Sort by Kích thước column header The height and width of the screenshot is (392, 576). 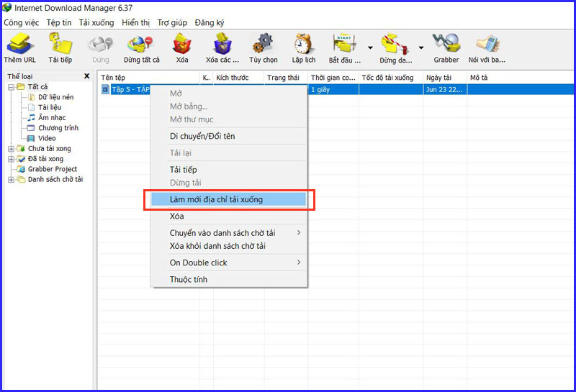pos(238,78)
